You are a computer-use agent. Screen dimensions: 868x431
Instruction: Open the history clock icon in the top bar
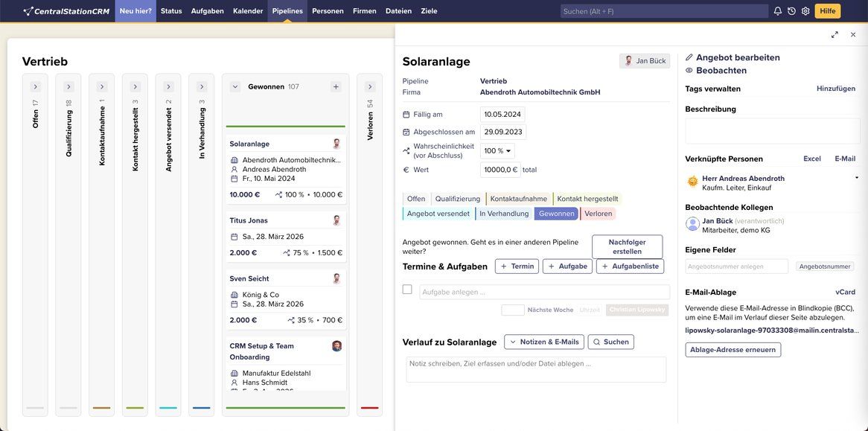[x=791, y=11]
